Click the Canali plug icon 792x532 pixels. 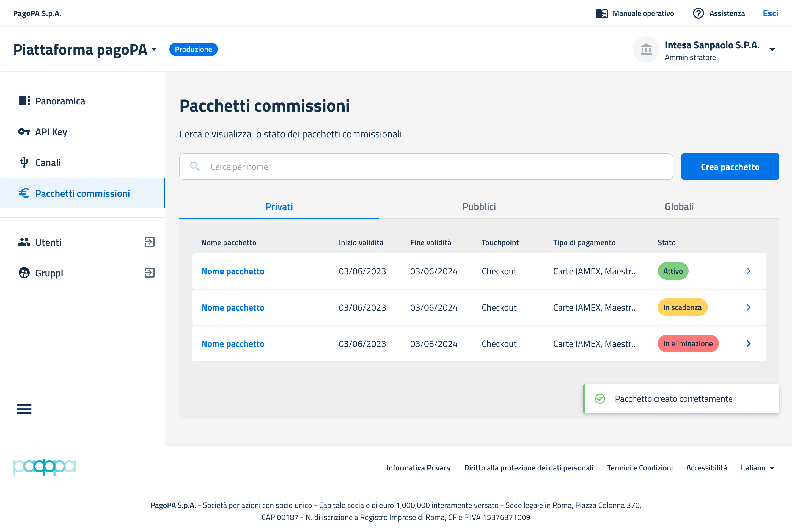[x=24, y=162]
